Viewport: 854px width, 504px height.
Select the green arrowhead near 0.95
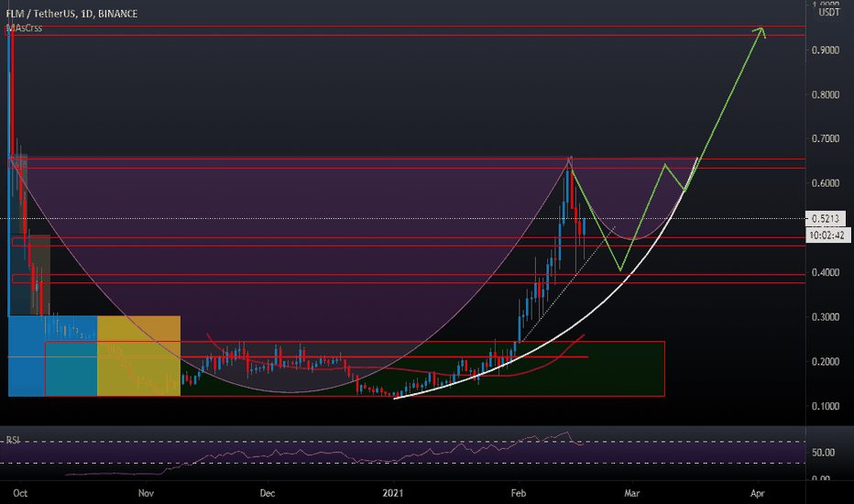coord(761,31)
